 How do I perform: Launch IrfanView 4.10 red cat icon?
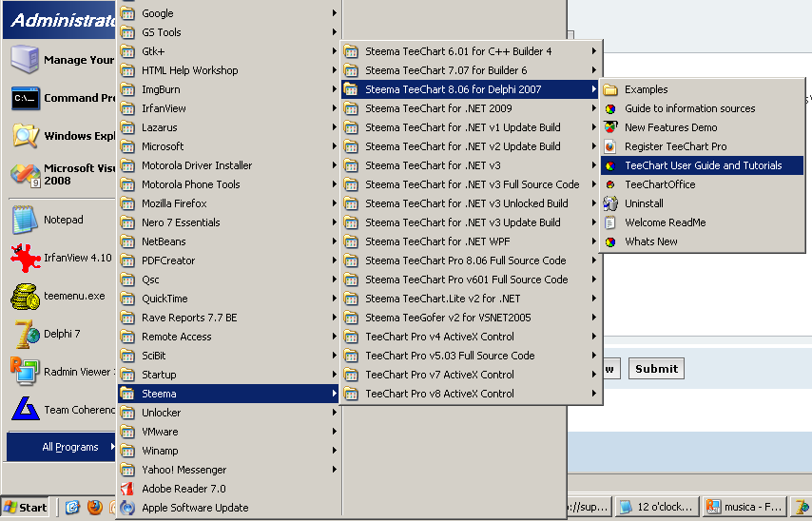[25, 258]
